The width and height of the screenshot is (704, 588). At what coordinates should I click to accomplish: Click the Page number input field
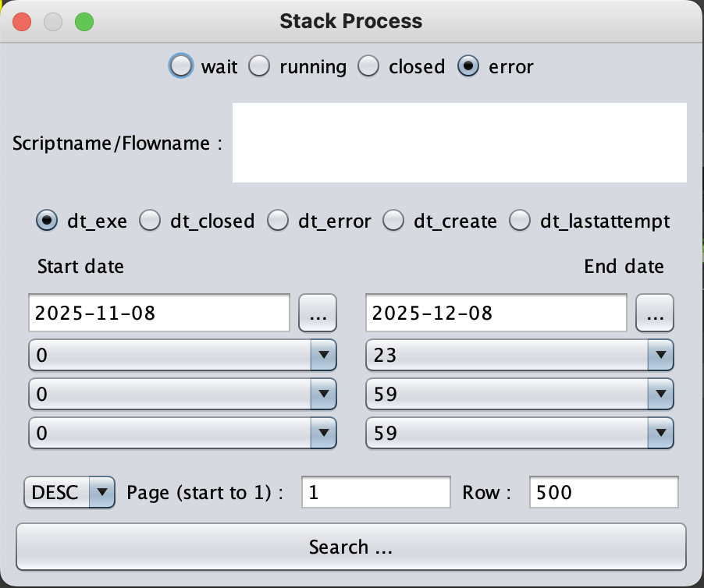[375, 493]
